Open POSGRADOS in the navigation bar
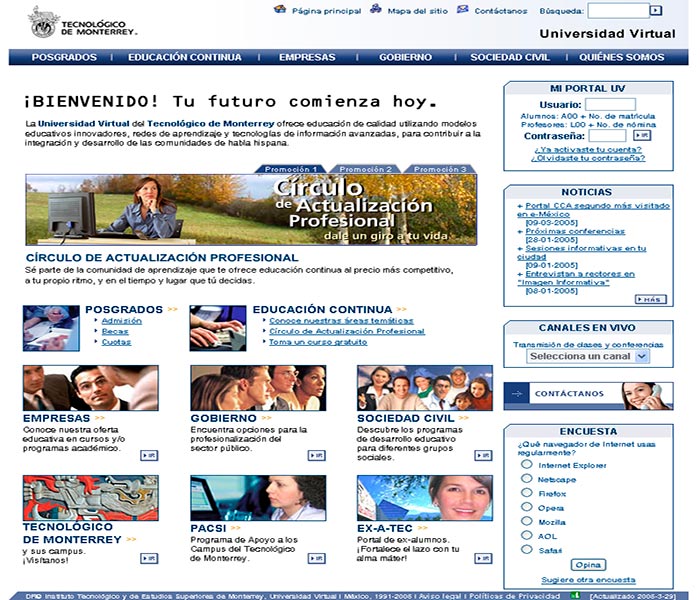The width and height of the screenshot is (700, 600). (64, 57)
